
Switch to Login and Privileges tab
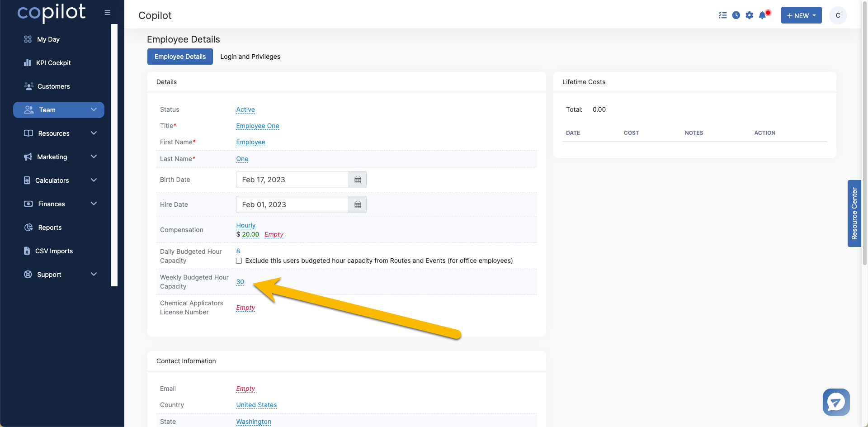coord(250,57)
